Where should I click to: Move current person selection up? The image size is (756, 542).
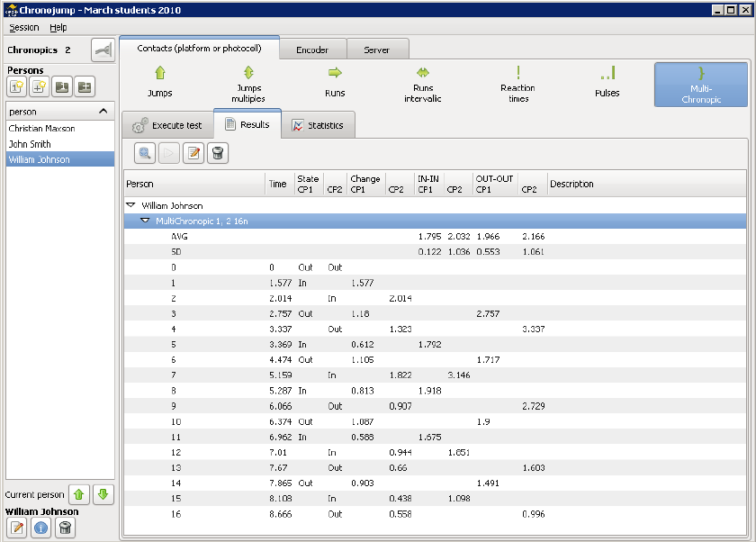pyautogui.click(x=79, y=495)
